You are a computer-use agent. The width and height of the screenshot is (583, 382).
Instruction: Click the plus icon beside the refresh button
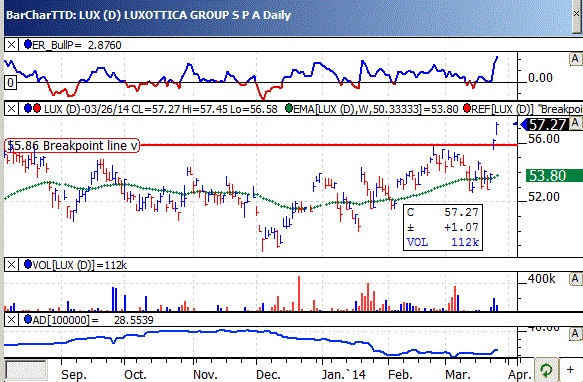[x=570, y=369]
